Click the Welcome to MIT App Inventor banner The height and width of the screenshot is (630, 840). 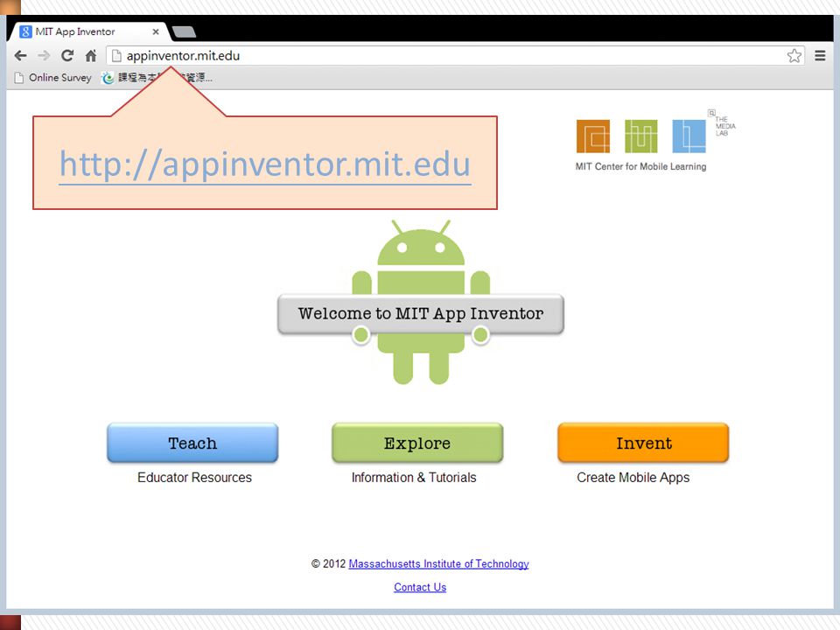click(x=421, y=313)
